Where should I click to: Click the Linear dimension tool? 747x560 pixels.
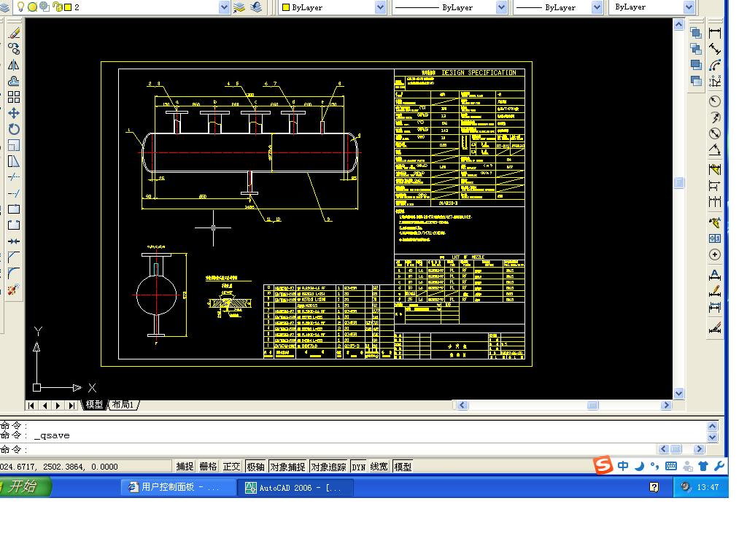715,33
